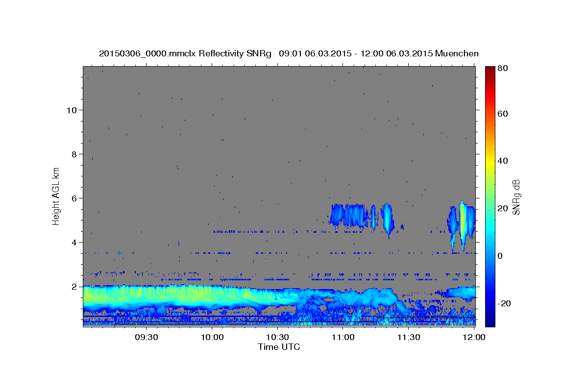Screen dimensions: 588x392
Task: Click the height tick label 6
Action: 75,198
